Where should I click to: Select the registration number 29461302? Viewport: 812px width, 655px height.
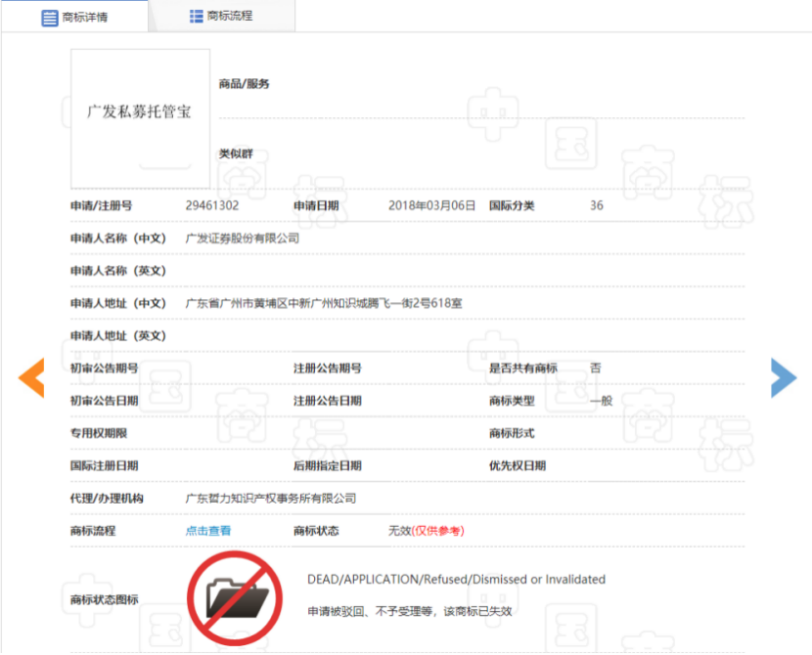tap(212, 205)
